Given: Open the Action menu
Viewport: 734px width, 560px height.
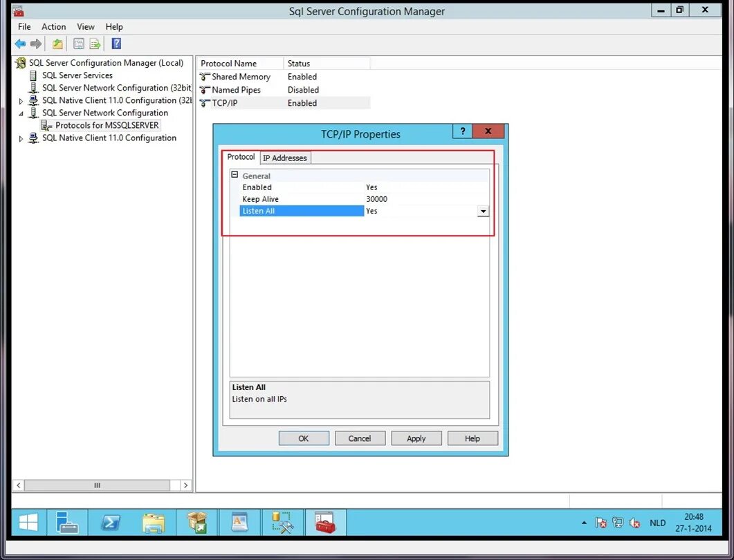Looking at the screenshot, I should click(x=54, y=27).
